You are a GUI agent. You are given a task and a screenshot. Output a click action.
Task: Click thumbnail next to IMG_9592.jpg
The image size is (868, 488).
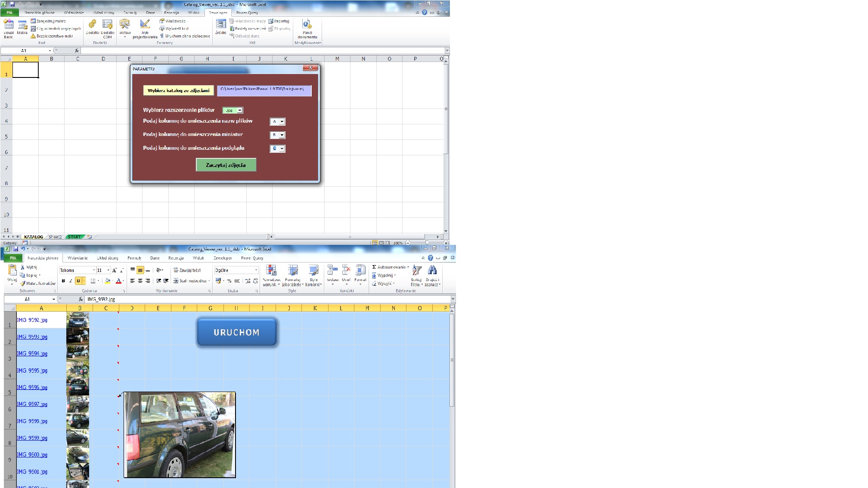(x=78, y=320)
